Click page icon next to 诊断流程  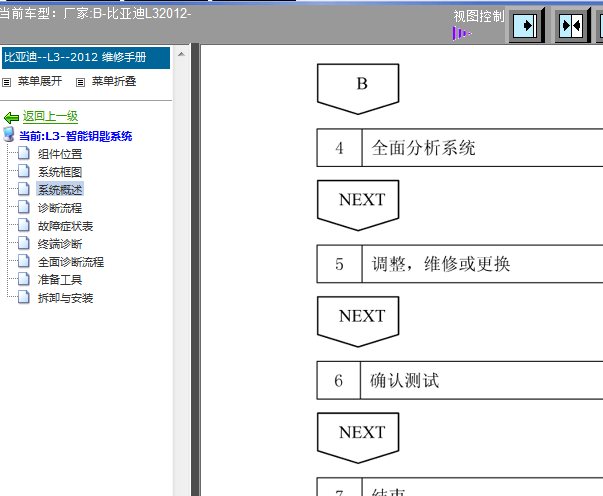click(x=23, y=207)
